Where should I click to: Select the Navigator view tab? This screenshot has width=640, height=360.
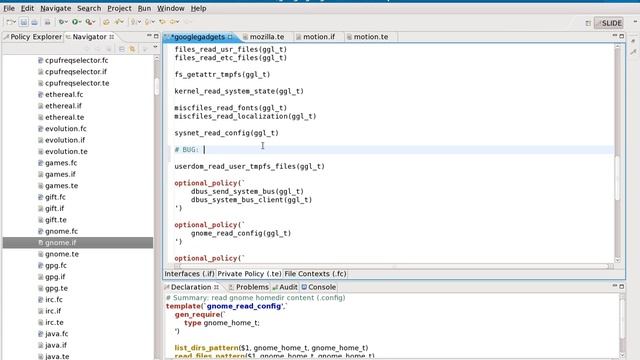[90, 37]
